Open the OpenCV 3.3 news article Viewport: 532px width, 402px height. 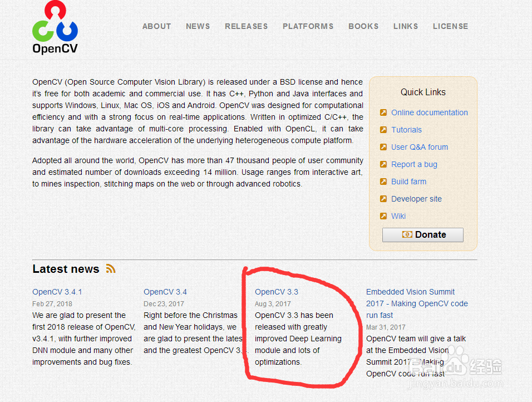277,292
